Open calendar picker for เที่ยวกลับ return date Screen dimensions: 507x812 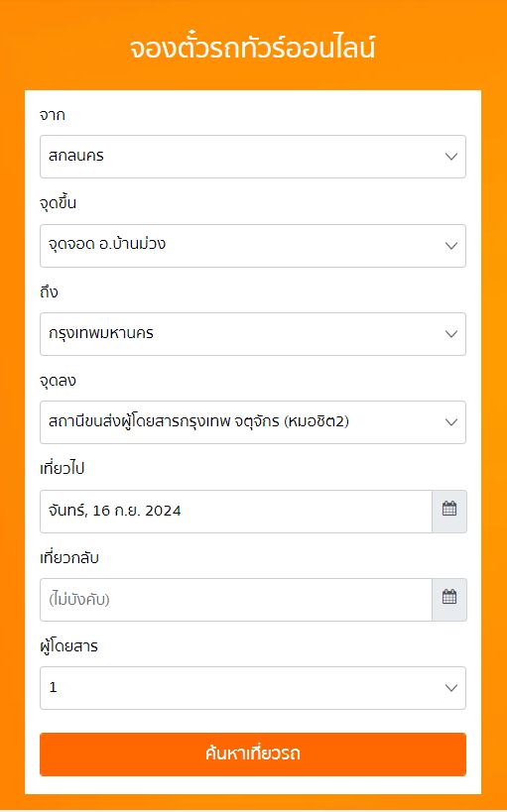pos(448,600)
